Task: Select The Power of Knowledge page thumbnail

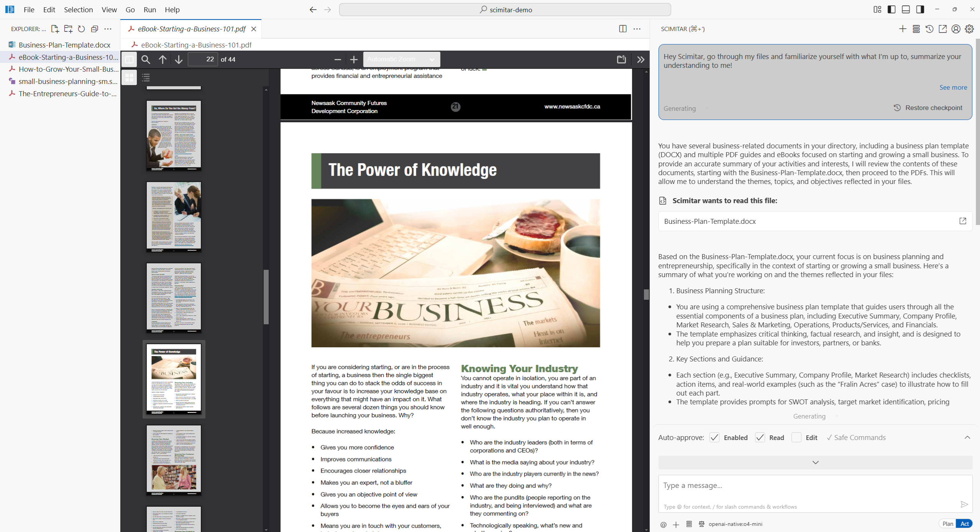Action: tap(174, 379)
